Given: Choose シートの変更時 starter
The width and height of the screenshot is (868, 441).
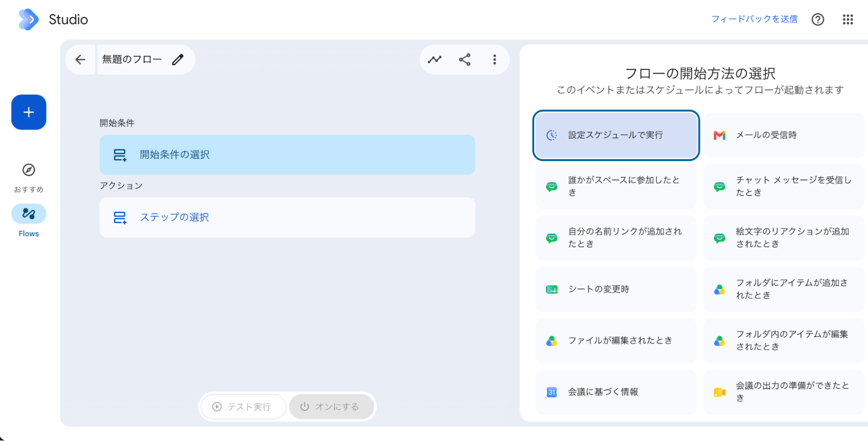Looking at the screenshot, I should pos(616,289).
